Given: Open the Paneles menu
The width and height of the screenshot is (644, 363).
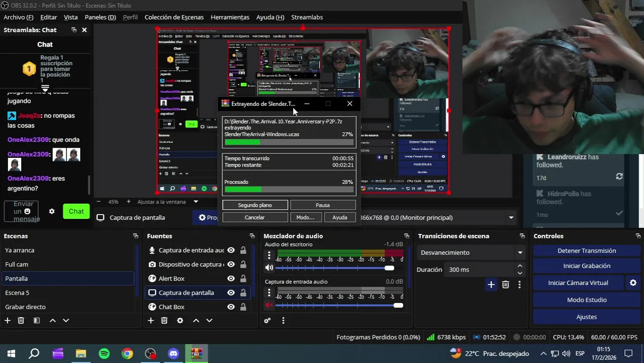Looking at the screenshot, I should coord(100,17).
